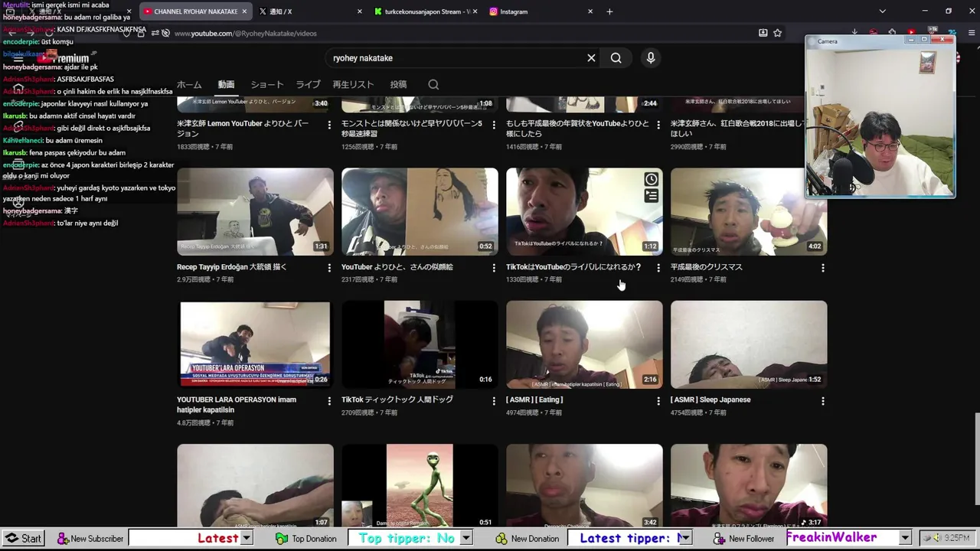Minimize the Camera window
Viewport: 980px width, 551px height.
(912, 39)
